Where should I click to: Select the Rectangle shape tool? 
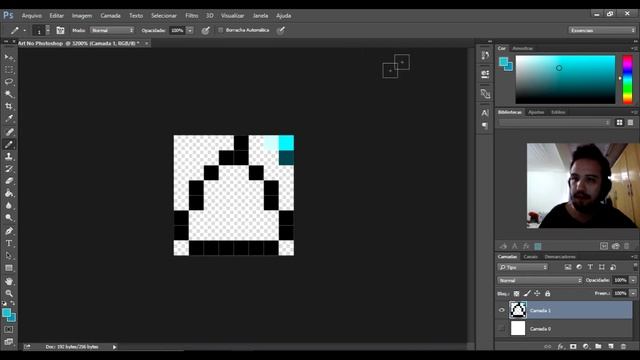pos(9,268)
